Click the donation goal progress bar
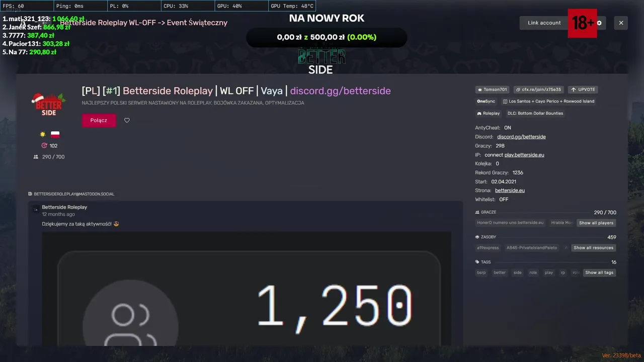Image resolution: width=644 pixels, height=362 pixels. (327, 37)
